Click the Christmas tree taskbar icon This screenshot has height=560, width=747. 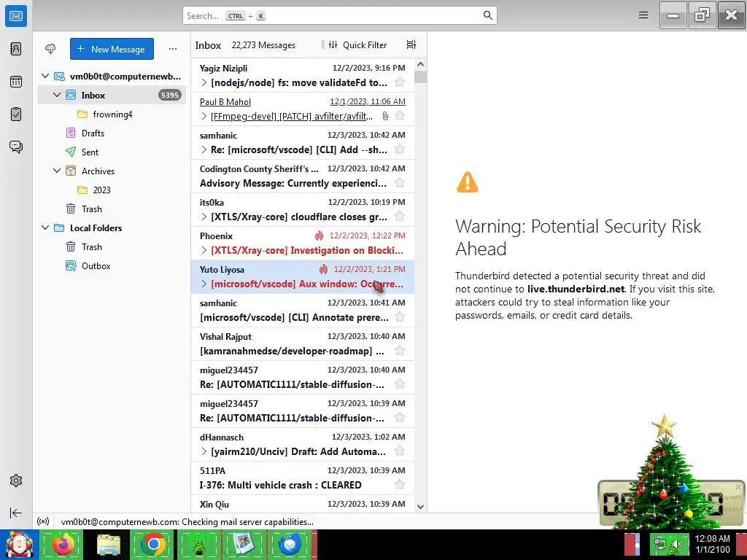(198, 544)
